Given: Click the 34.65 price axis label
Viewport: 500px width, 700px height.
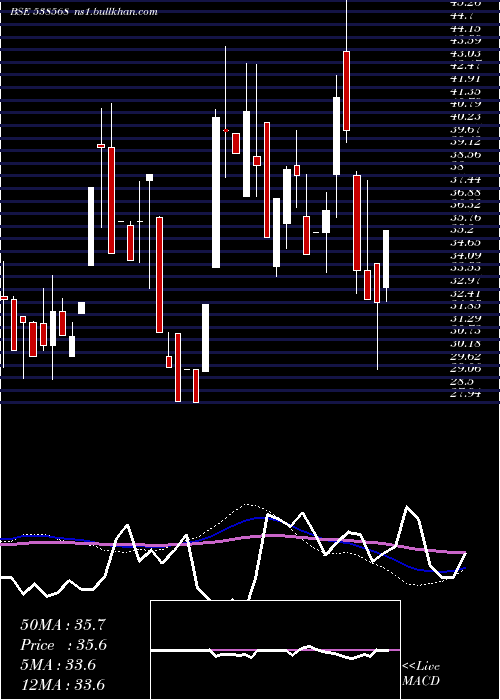Looking at the screenshot, I should tap(466, 243).
